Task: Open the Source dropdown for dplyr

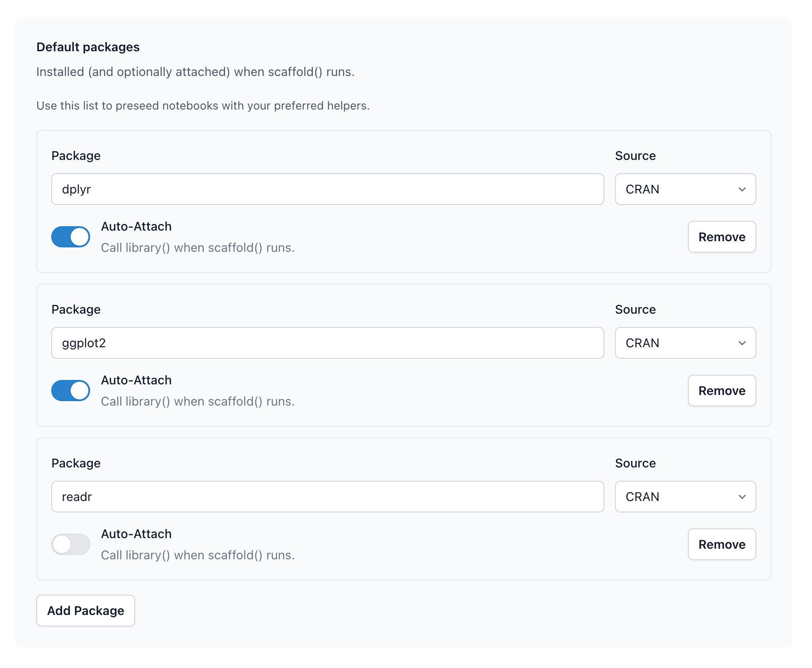Action: (x=685, y=189)
